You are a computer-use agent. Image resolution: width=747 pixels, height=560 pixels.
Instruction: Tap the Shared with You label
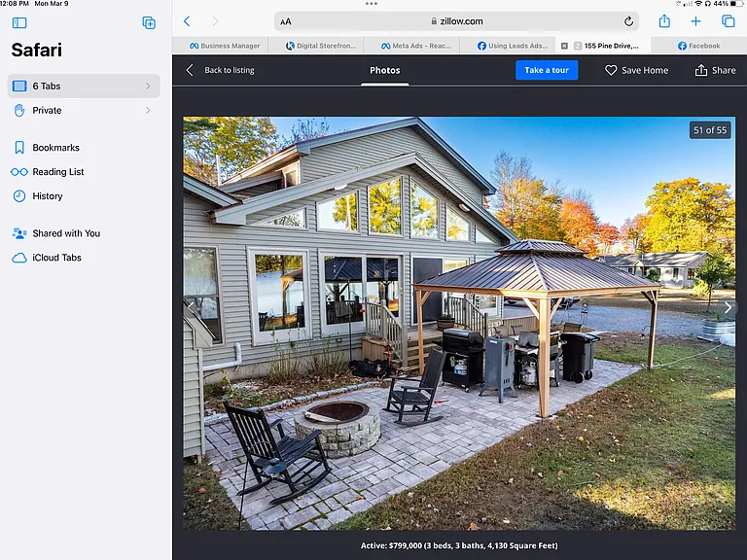coord(66,233)
